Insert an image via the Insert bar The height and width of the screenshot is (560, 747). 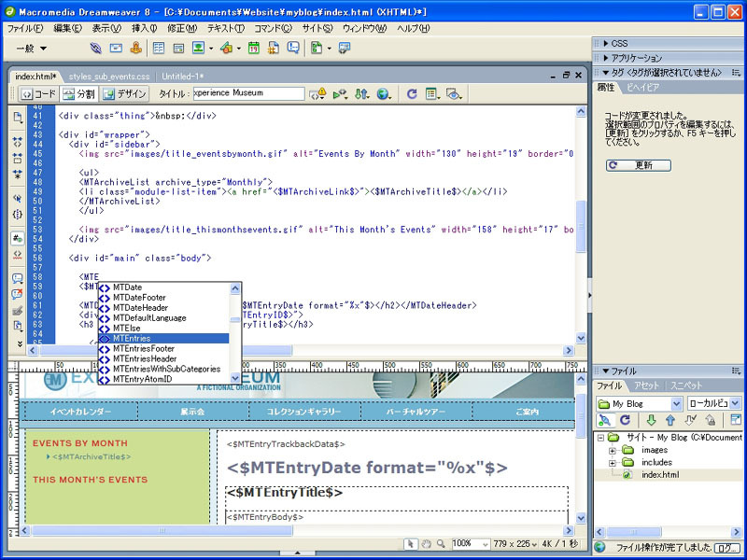pyautogui.click(x=198, y=49)
